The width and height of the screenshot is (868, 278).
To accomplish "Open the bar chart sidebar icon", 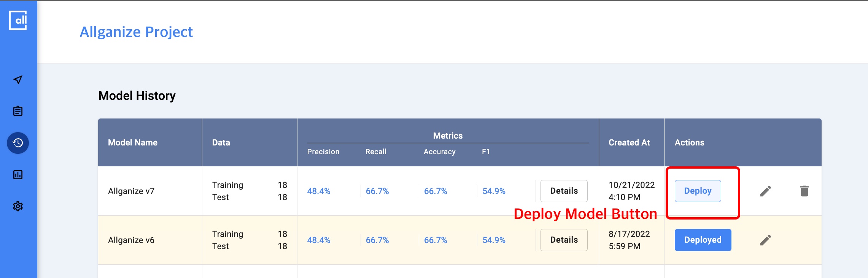I will pos(18,175).
